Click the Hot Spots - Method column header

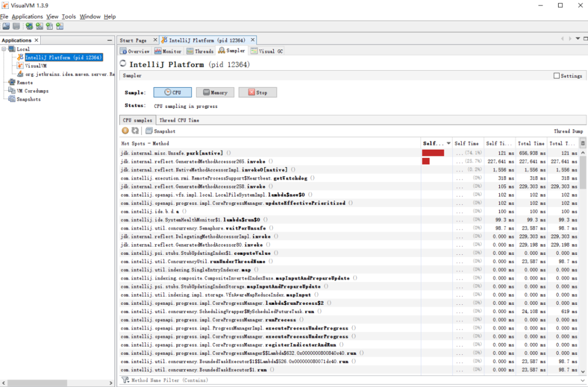(270, 143)
